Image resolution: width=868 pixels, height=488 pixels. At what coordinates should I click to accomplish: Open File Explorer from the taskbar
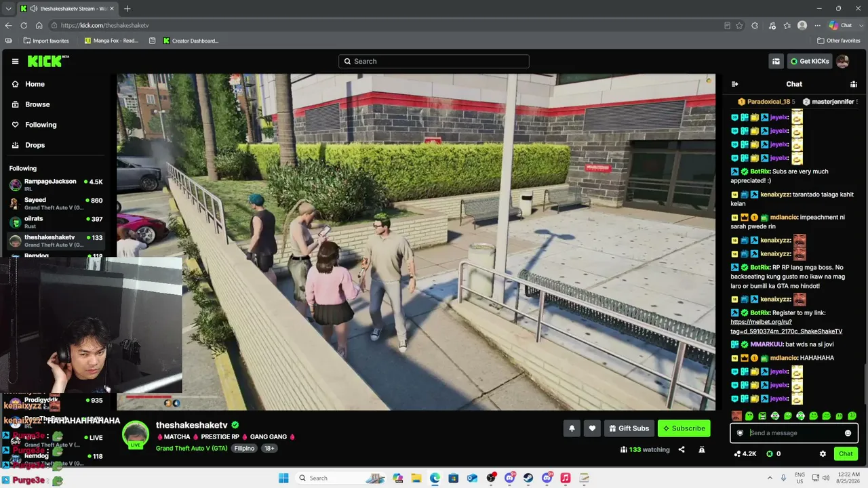coord(416,478)
